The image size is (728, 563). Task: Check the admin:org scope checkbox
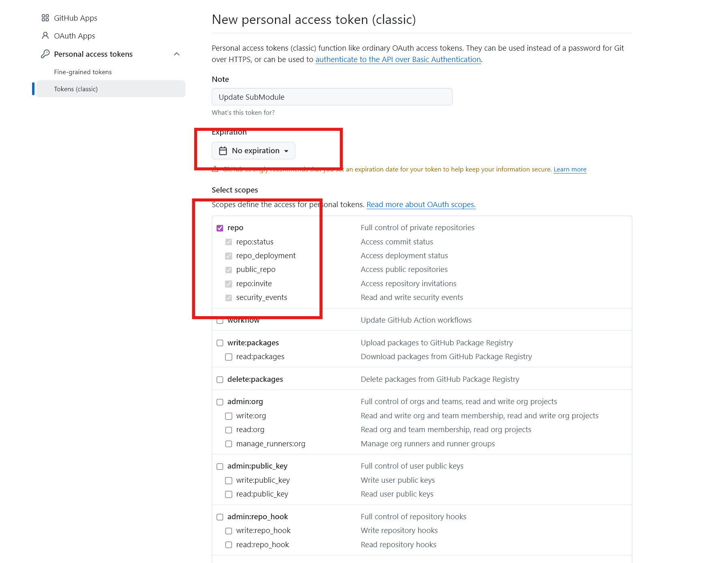[x=220, y=402]
